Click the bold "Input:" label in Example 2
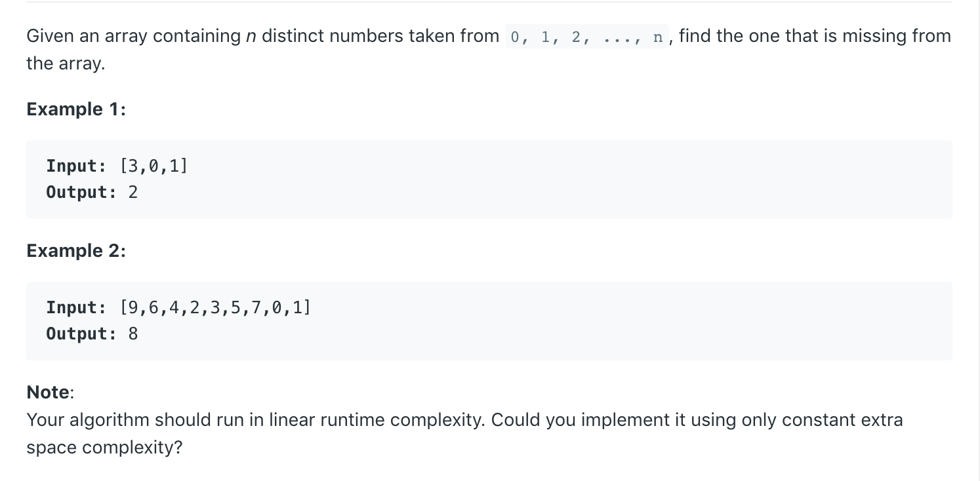This screenshot has width=980, height=481. click(77, 307)
